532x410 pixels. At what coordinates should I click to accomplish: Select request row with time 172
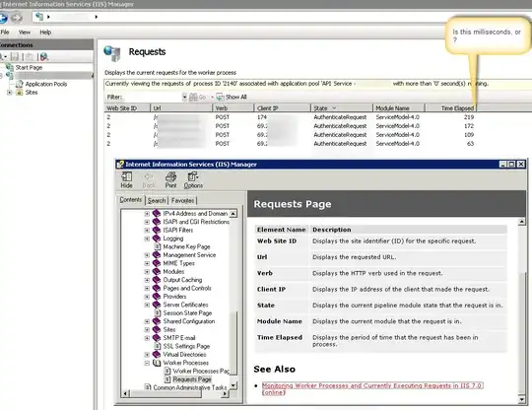291,126
